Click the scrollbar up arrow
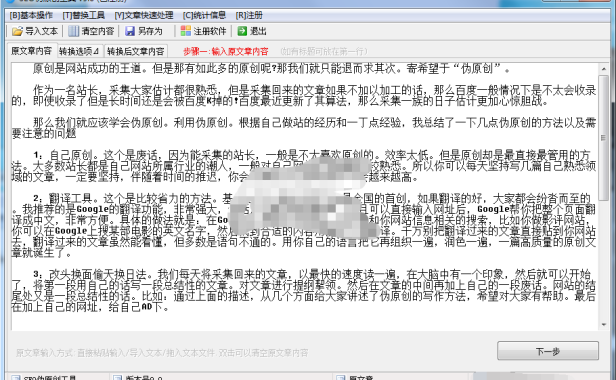 pos(603,69)
